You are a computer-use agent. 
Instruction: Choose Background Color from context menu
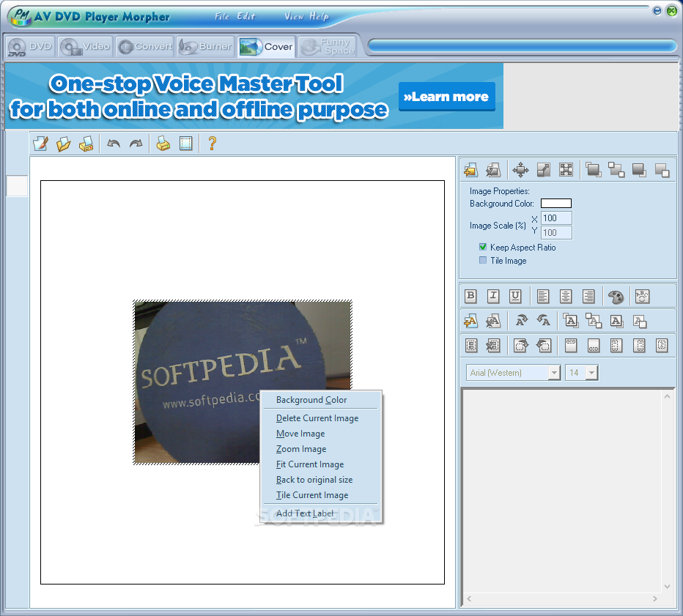point(320,400)
